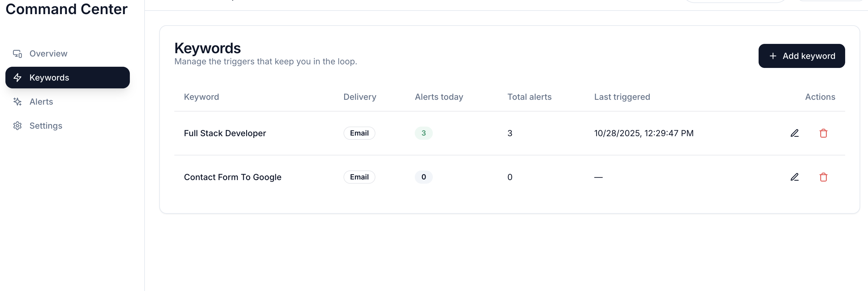The width and height of the screenshot is (868, 291).
Task: Click the Keyword column header
Action: pyautogui.click(x=201, y=97)
